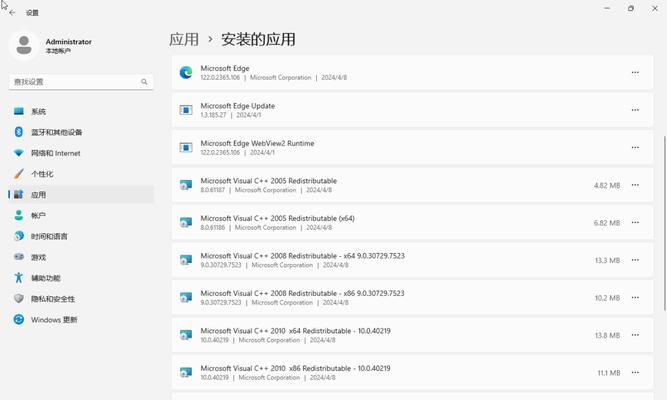
Task: Open more options for Microsoft Edge
Action: click(635, 73)
